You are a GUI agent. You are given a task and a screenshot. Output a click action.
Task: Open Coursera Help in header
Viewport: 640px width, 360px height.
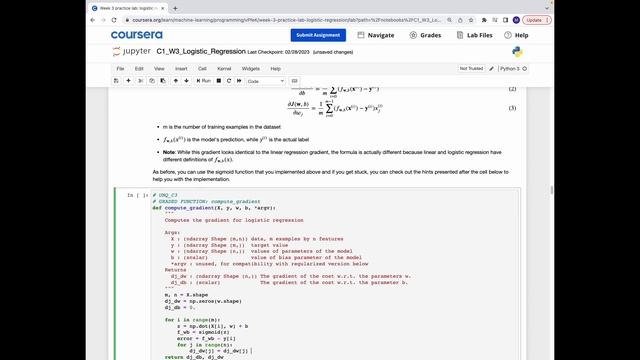[516, 35]
